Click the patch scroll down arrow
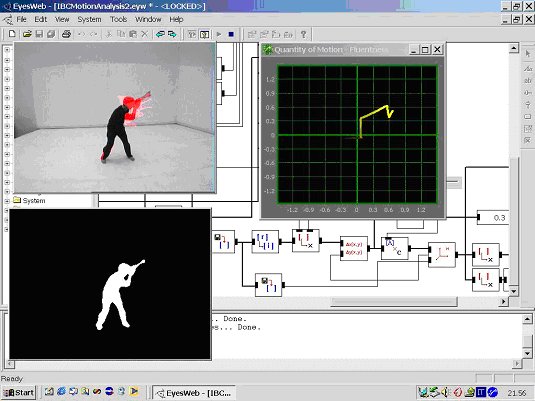The width and height of the screenshot is (535, 401). [514, 291]
